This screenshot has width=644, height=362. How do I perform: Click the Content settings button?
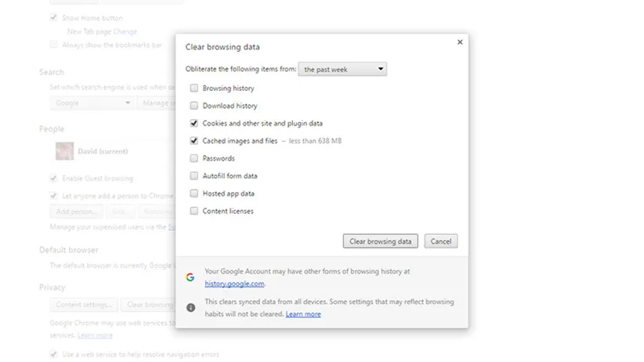pyautogui.click(x=84, y=305)
